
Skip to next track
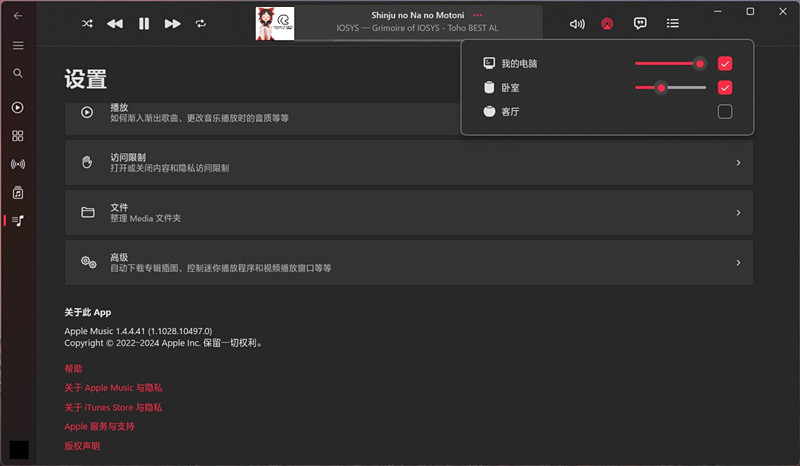click(x=172, y=23)
